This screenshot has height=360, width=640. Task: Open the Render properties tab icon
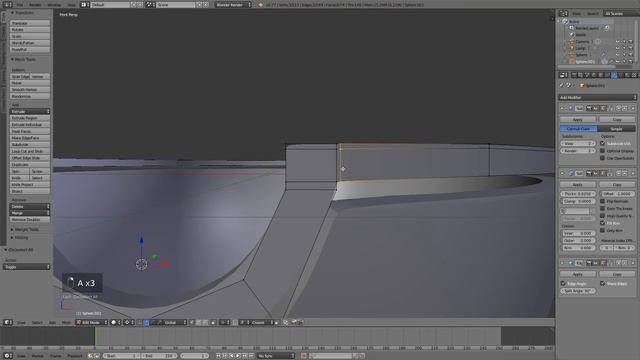(x=573, y=75)
